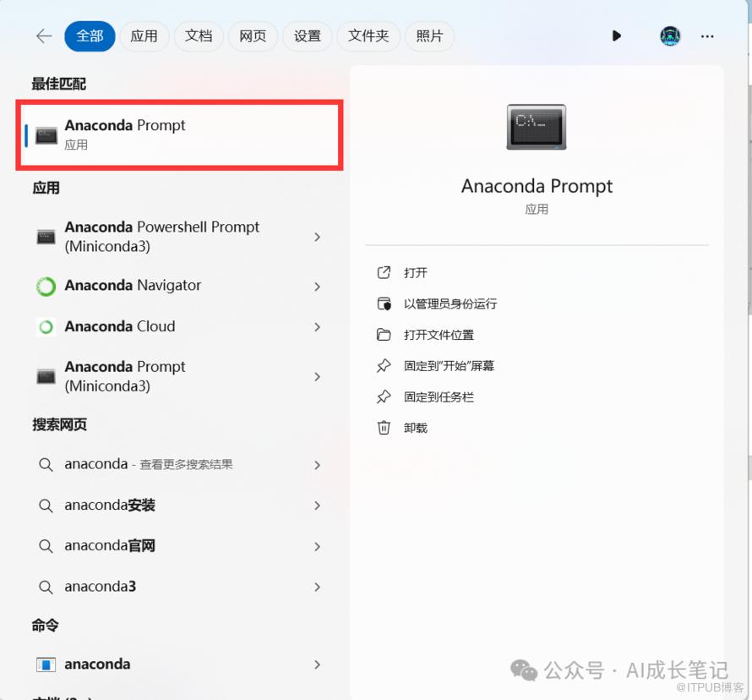
Task: Search the web for anaconda3
Action: point(180,587)
